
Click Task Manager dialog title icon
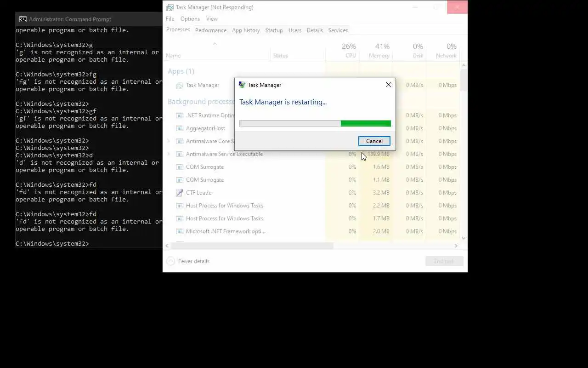(242, 85)
